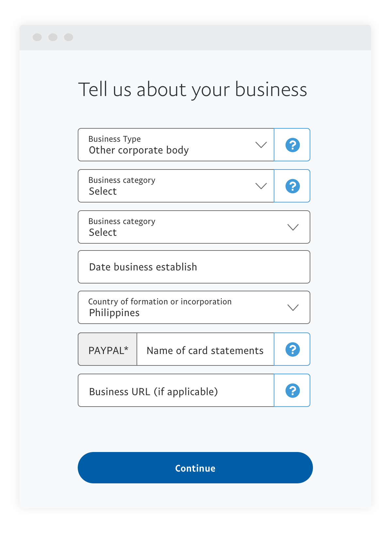
Task: Click the help icon beside Business Type
Action: tap(292, 145)
